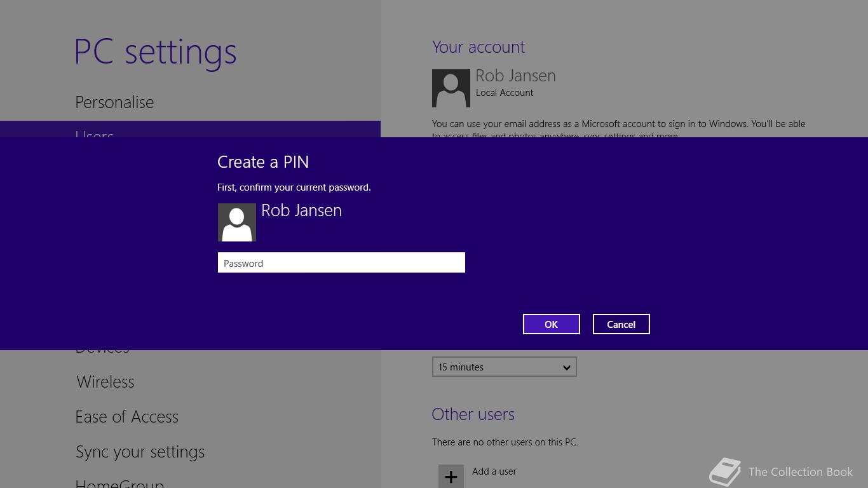Click the PC settings title
868x488 pixels.
[x=156, y=52]
